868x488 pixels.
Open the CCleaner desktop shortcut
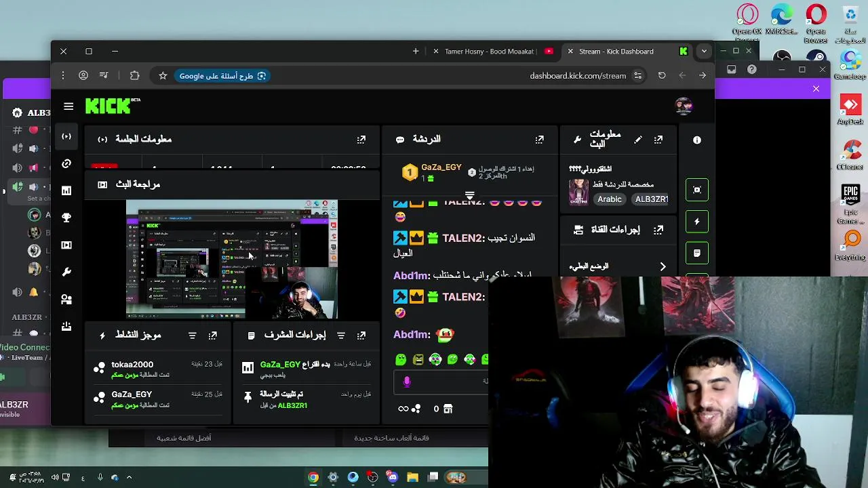[x=850, y=155]
